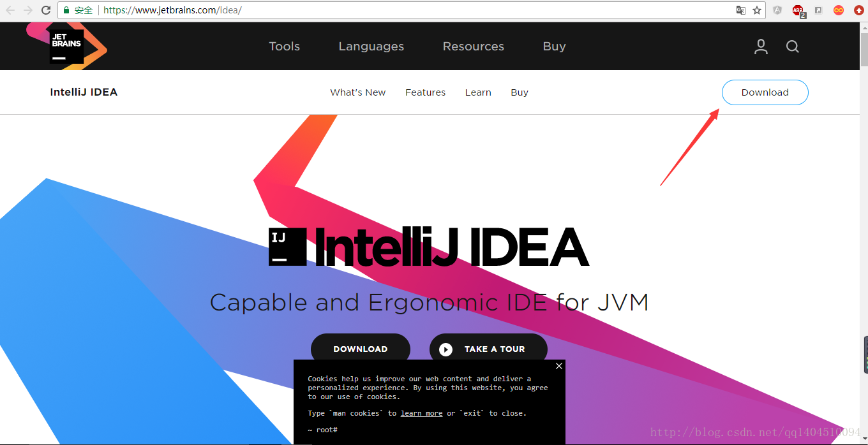Reload the page with the refresh icon
This screenshot has width=868, height=445.
[x=46, y=10]
